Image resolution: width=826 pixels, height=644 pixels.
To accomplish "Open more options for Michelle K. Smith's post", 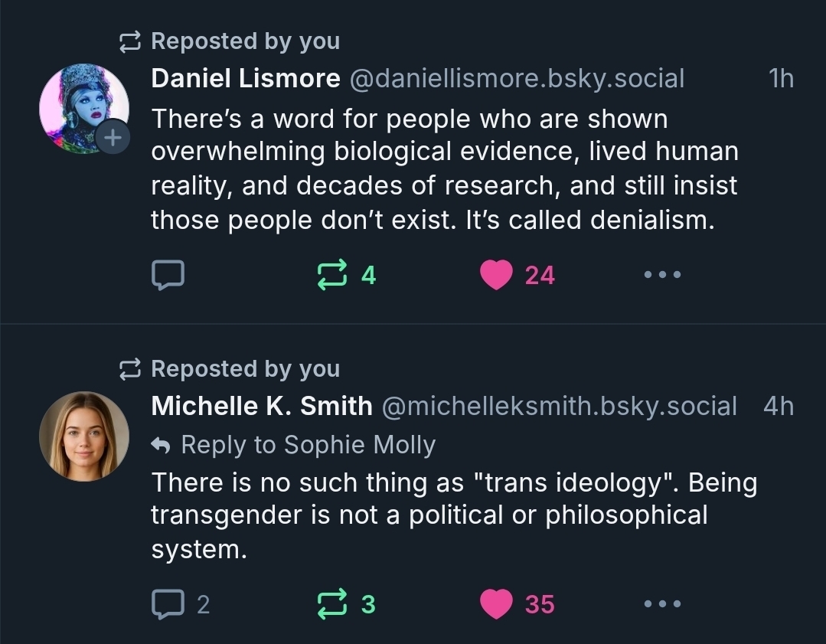I will click(x=661, y=604).
